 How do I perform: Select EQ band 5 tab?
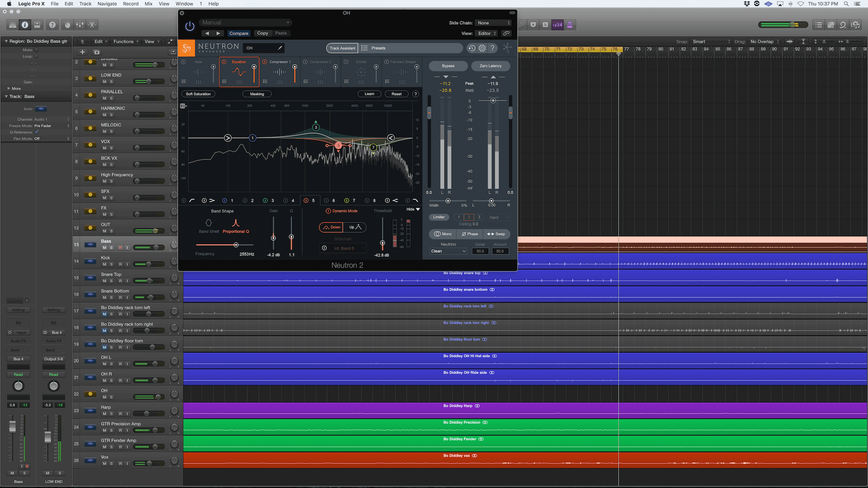coord(310,200)
